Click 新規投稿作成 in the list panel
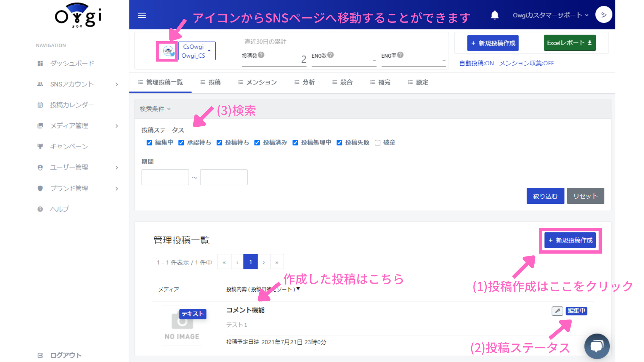The width and height of the screenshot is (644, 362). pyautogui.click(x=570, y=240)
